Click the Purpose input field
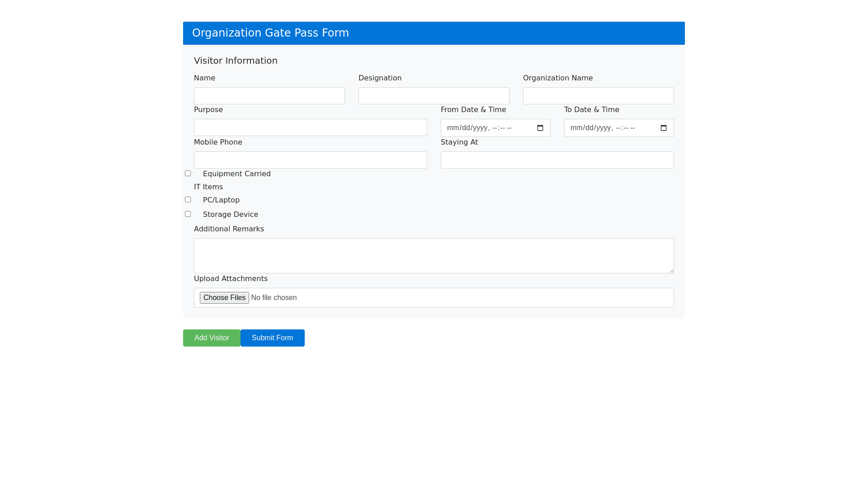This screenshot has height=488, width=868. point(310,127)
